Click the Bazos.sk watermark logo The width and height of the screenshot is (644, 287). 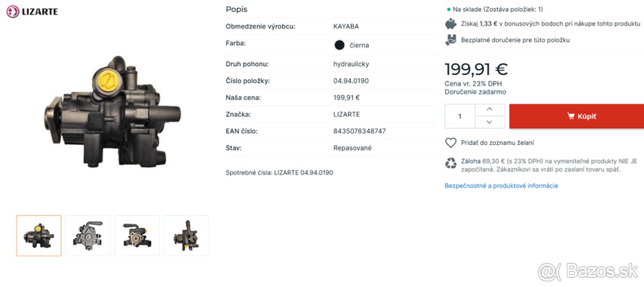(x=588, y=271)
